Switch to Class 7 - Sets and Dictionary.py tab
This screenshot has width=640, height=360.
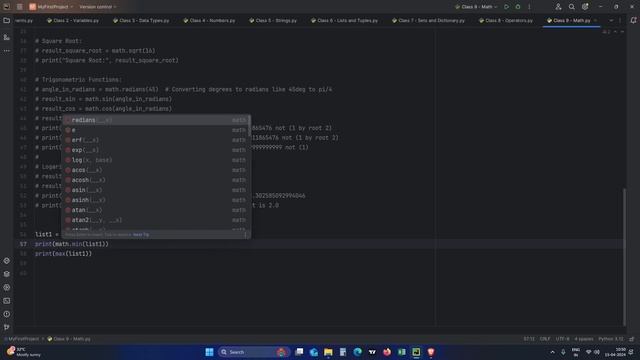(x=429, y=20)
